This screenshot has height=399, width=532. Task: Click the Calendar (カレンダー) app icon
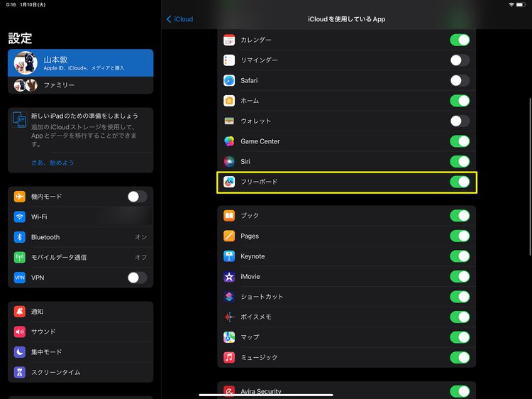point(229,40)
